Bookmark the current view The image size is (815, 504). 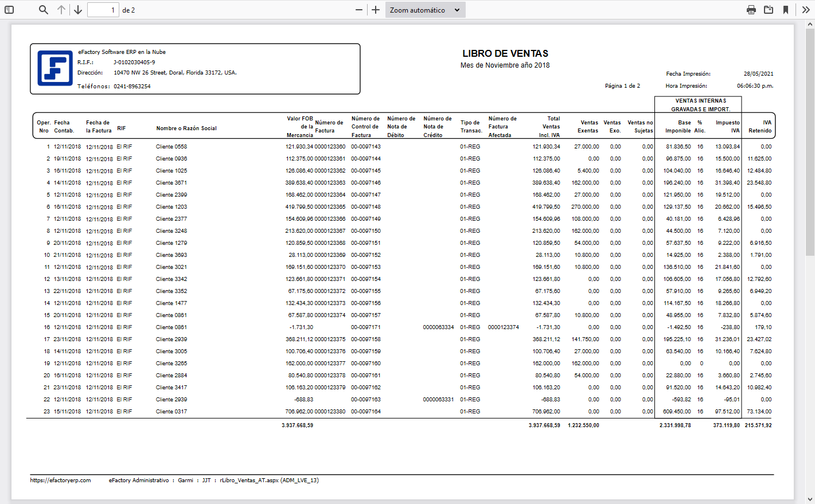786,10
